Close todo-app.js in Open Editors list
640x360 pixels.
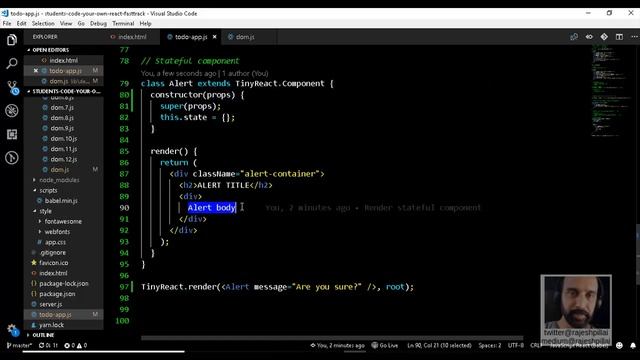coord(36,71)
